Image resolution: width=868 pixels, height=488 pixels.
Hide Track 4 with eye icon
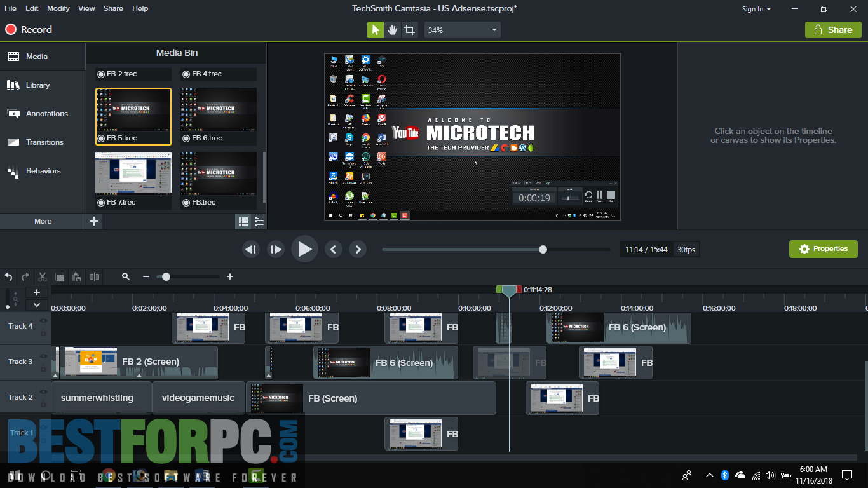click(x=44, y=321)
